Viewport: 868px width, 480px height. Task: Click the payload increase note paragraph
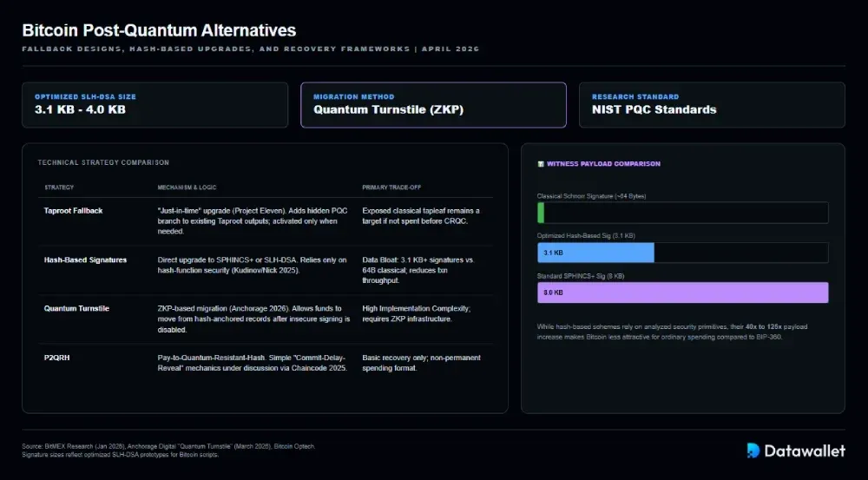[672, 332]
